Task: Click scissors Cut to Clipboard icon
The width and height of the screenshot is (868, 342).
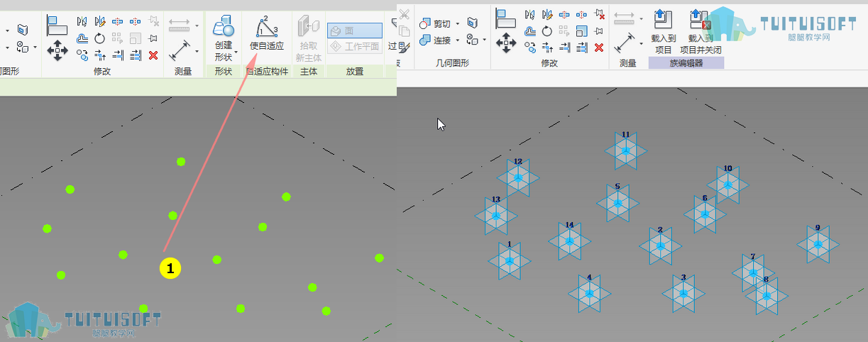Action: (x=404, y=14)
